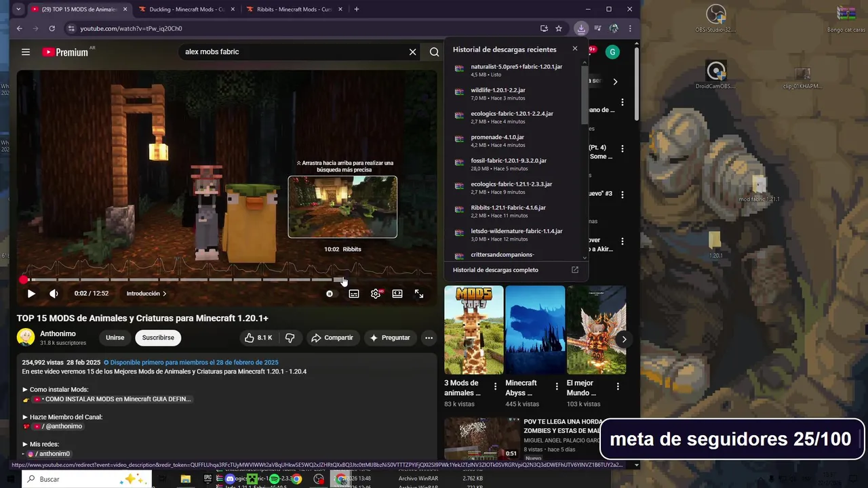Play the video
The width and height of the screenshot is (868, 488).
click(x=31, y=293)
